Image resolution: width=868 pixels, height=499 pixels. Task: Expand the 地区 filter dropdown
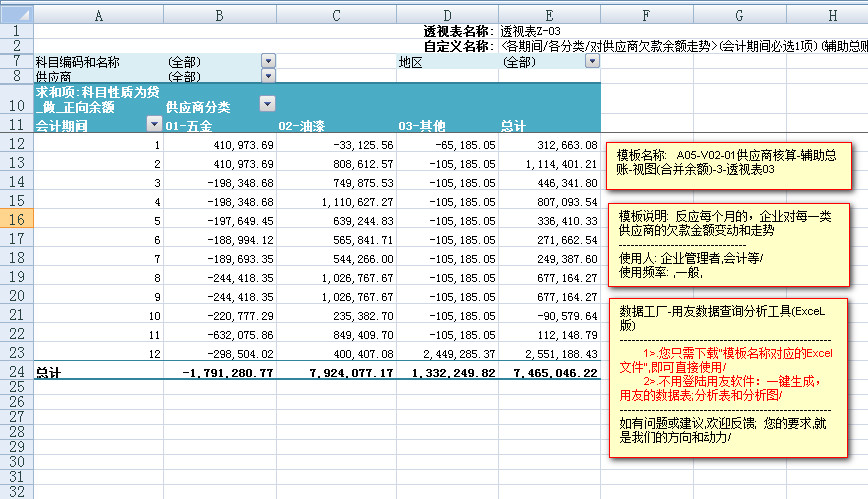591,62
